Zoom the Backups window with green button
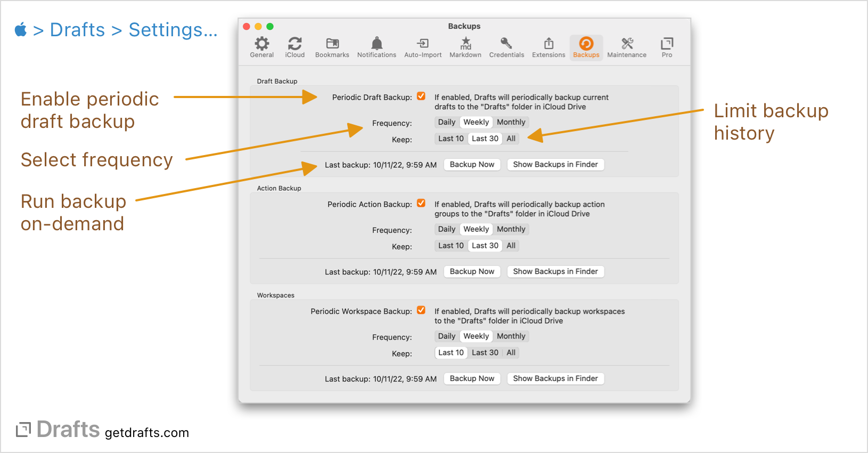This screenshot has width=868, height=453. pyautogui.click(x=270, y=27)
